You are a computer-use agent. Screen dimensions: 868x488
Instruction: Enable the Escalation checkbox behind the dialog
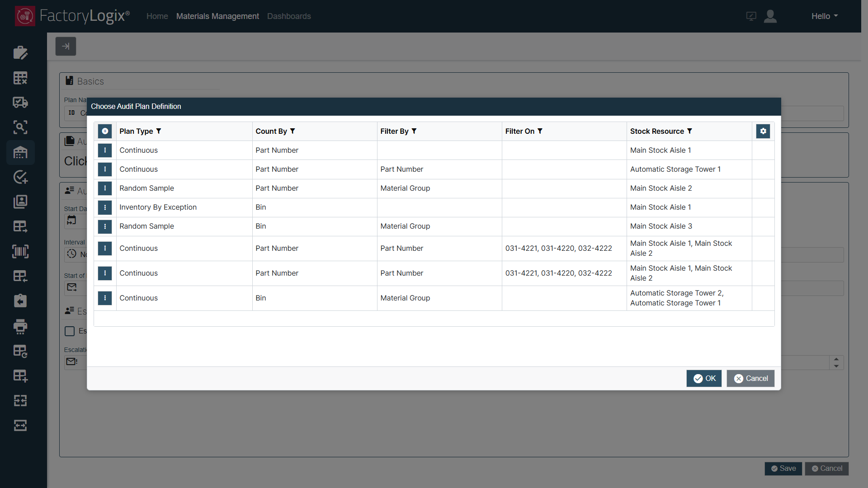[x=69, y=331]
